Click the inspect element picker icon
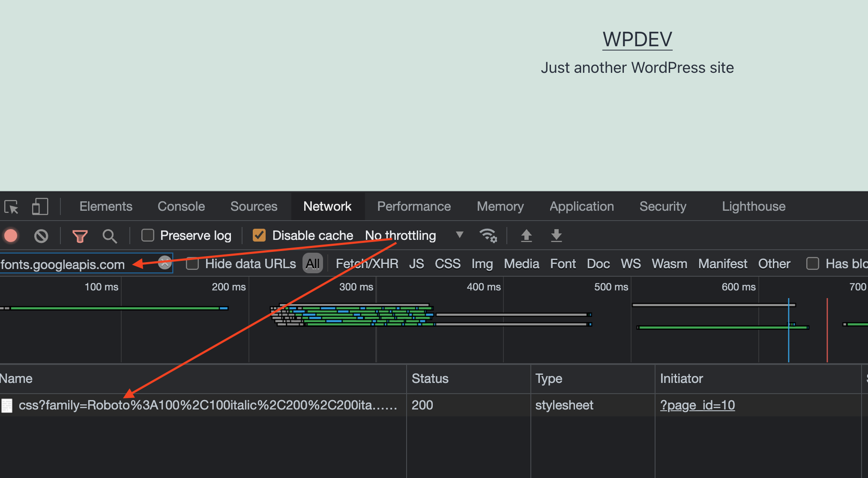Viewport: 868px width, 478px height. (x=12, y=207)
